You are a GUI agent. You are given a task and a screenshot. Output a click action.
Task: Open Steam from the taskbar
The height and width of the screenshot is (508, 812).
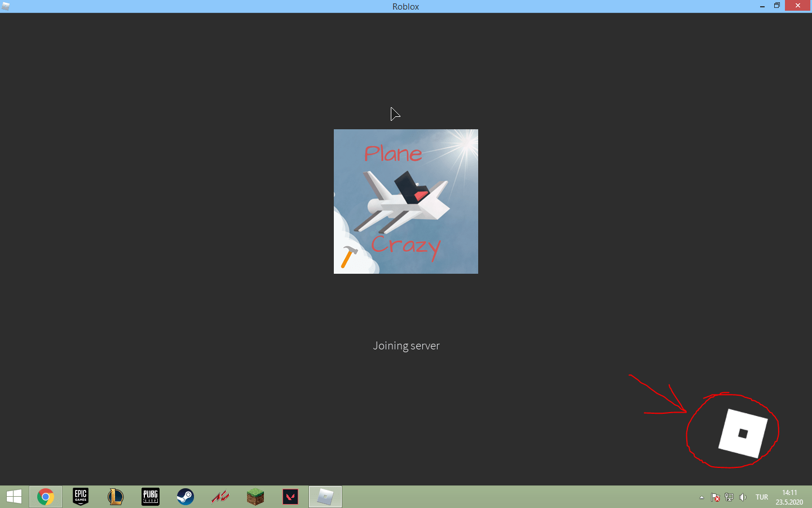click(x=186, y=497)
